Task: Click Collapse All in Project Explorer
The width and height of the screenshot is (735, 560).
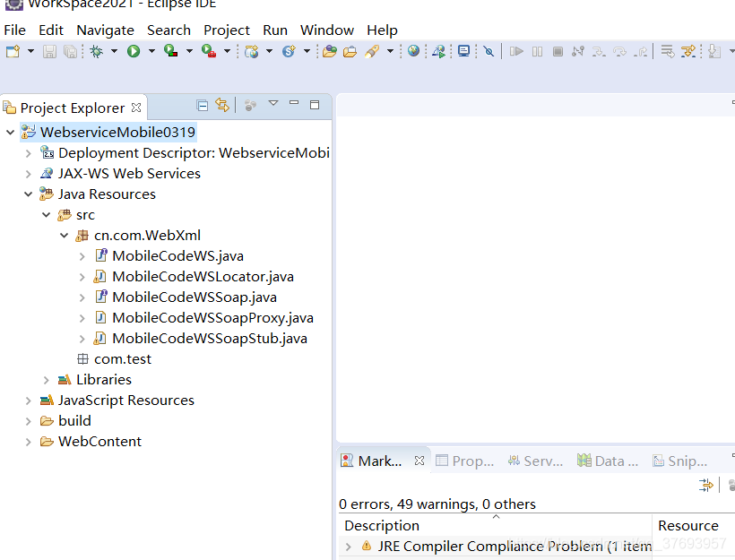Action: tap(202, 106)
